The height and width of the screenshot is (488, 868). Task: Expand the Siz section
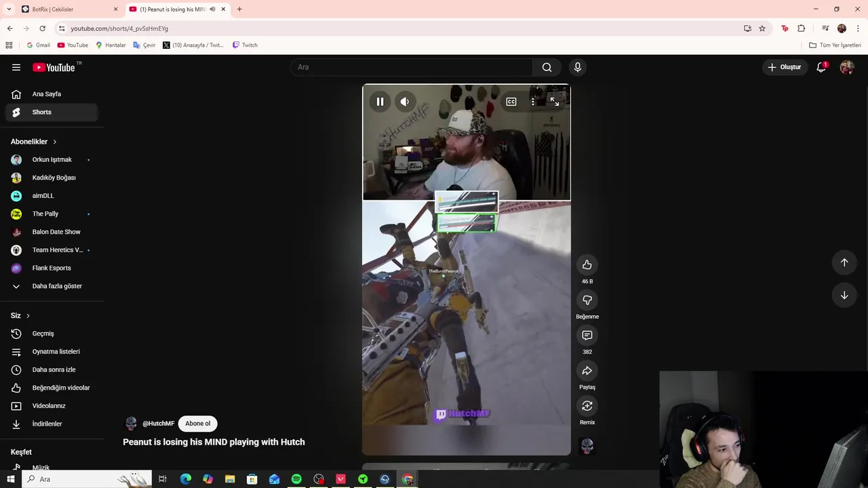pos(20,316)
